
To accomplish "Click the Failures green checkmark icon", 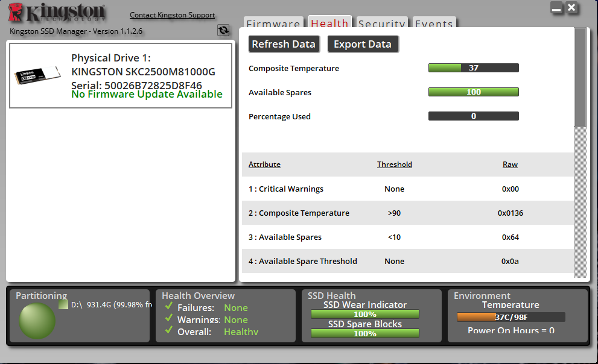I will click(x=169, y=307).
